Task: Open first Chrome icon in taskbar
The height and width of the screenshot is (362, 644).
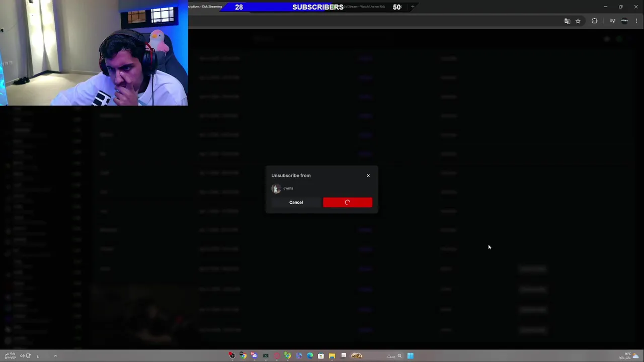Action: [243, 356]
